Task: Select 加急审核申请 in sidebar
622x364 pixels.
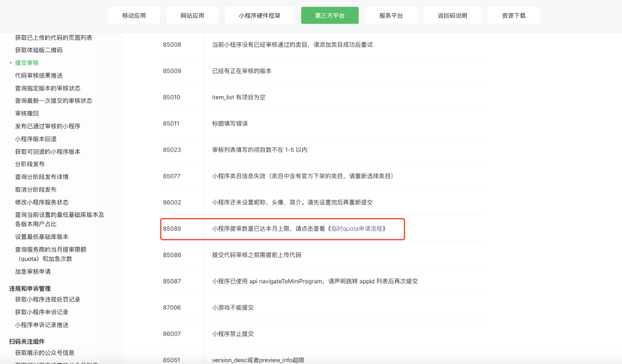Action: 33,272
